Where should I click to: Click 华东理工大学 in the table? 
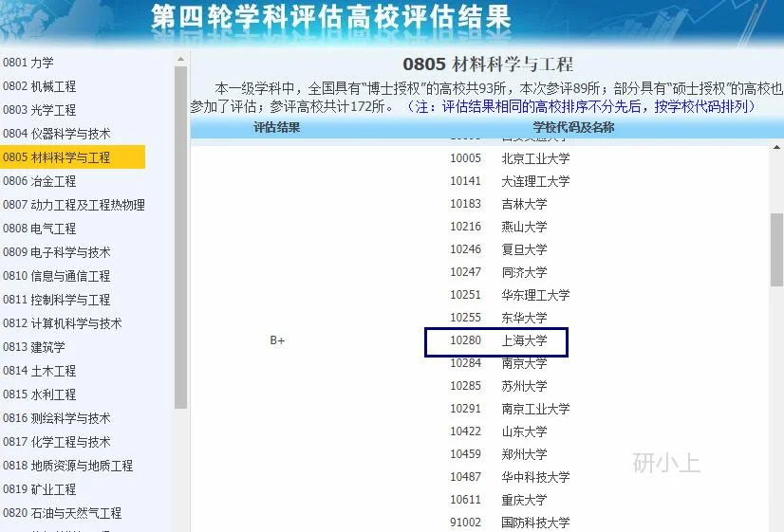click(535, 295)
